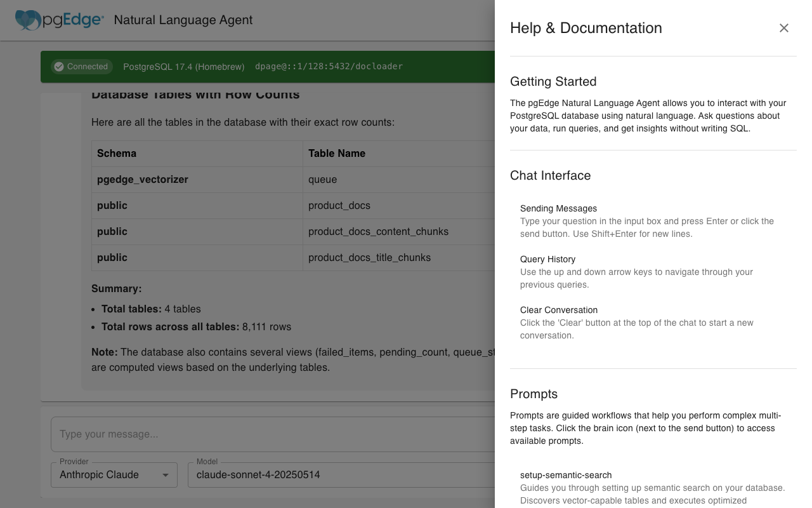812x508 pixels.
Task: Select the product_docs_title_chunks table cell
Action: 369,258
